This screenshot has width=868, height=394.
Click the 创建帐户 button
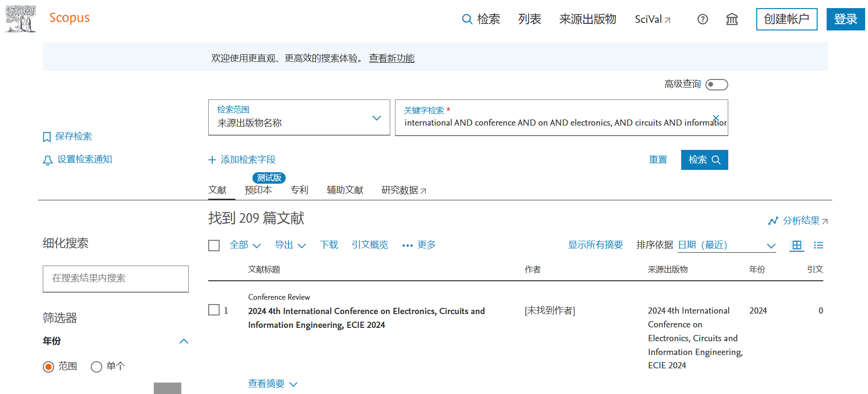(x=787, y=19)
